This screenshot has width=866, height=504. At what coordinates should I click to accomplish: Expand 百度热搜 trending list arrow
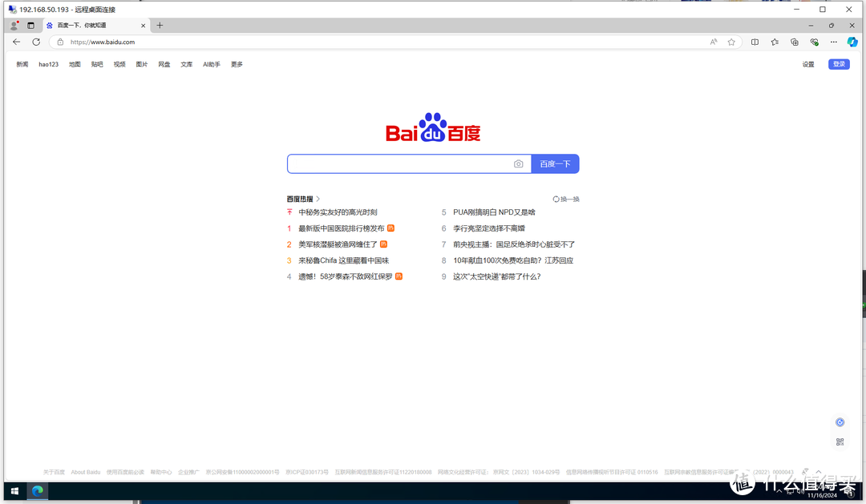(x=317, y=199)
